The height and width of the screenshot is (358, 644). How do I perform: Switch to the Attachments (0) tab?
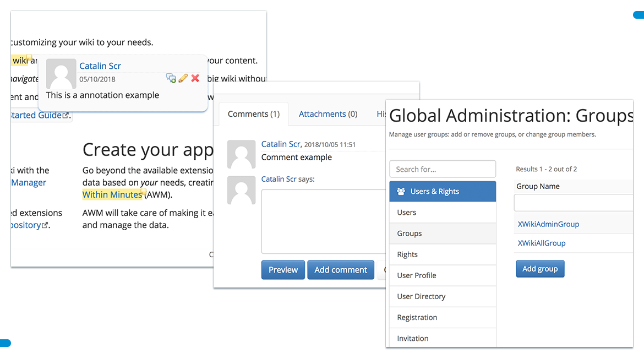pos(328,114)
